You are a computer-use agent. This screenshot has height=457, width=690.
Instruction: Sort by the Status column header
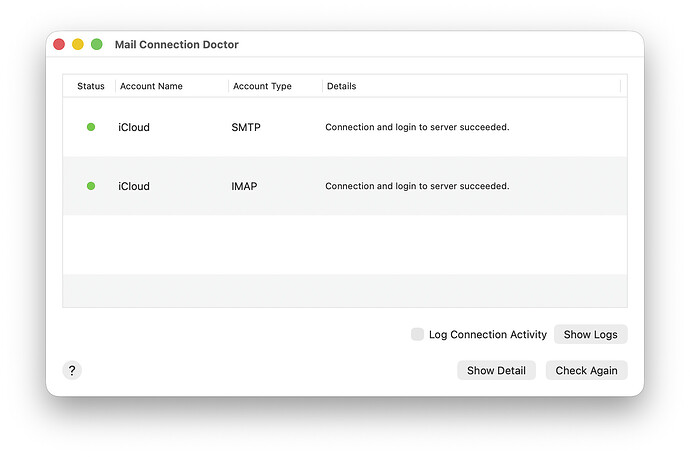pyautogui.click(x=90, y=86)
